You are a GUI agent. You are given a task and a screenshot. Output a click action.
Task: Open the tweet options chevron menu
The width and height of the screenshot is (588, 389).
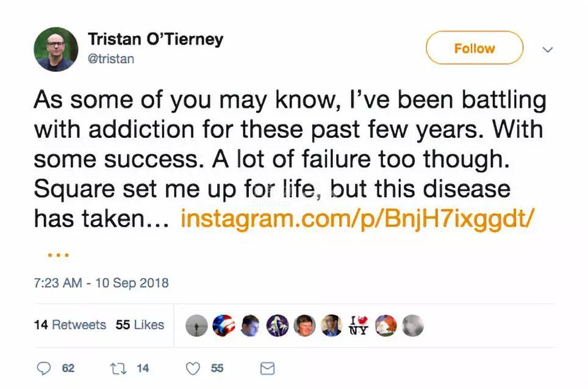(x=547, y=49)
